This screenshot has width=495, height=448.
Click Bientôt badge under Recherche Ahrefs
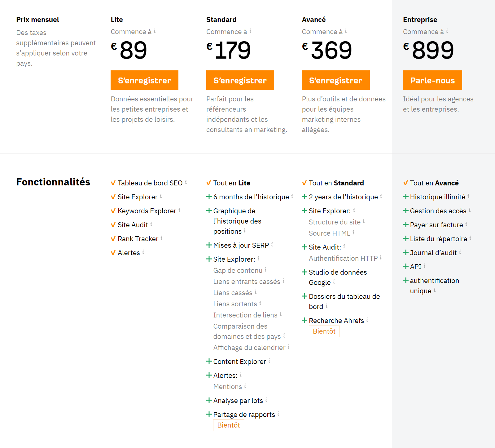[324, 331]
